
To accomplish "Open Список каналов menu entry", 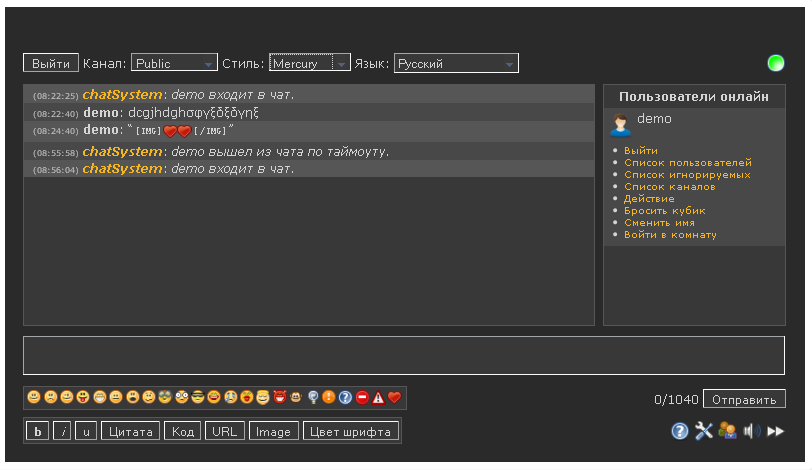I will [x=670, y=186].
